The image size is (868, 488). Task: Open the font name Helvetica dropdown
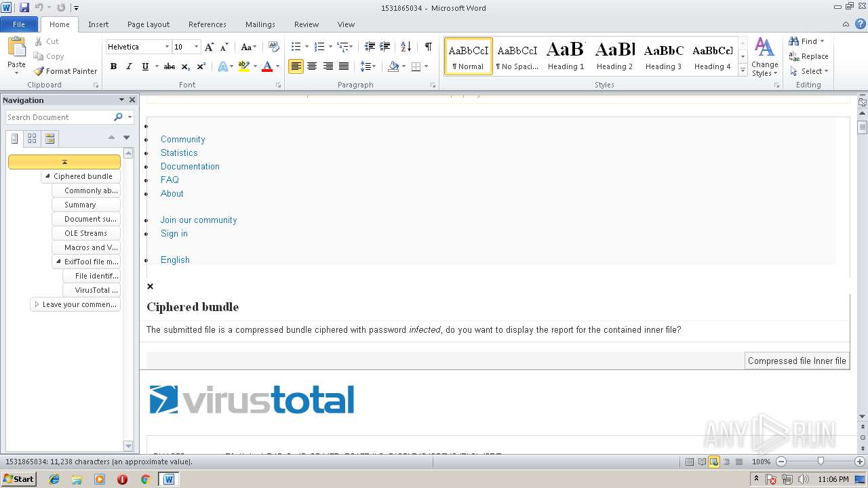(167, 47)
